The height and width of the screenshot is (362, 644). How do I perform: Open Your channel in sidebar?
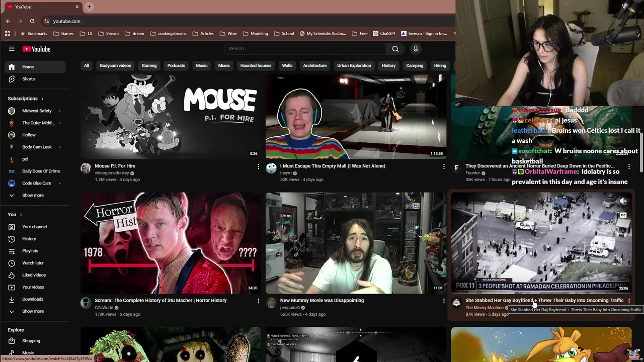click(35, 227)
